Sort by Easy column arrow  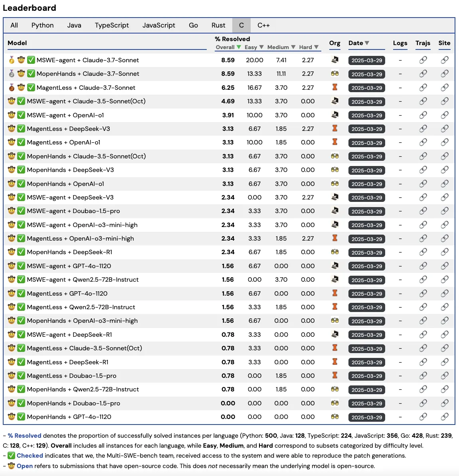tap(261, 47)
